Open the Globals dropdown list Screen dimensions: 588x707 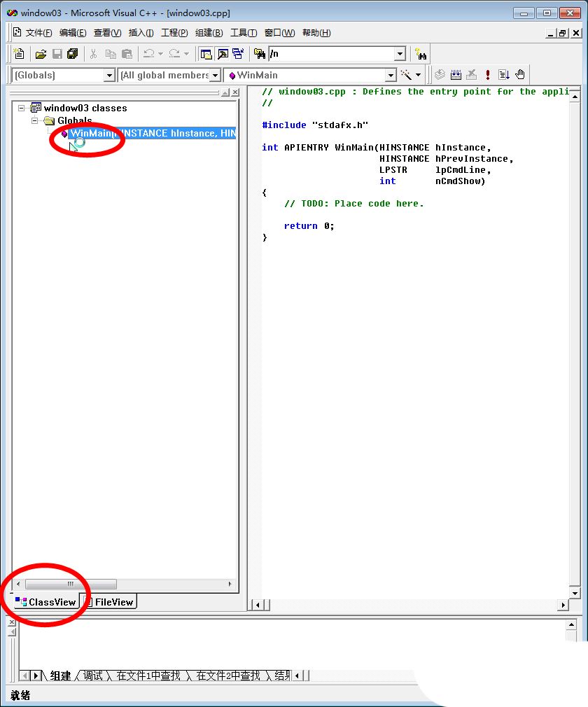111,75
